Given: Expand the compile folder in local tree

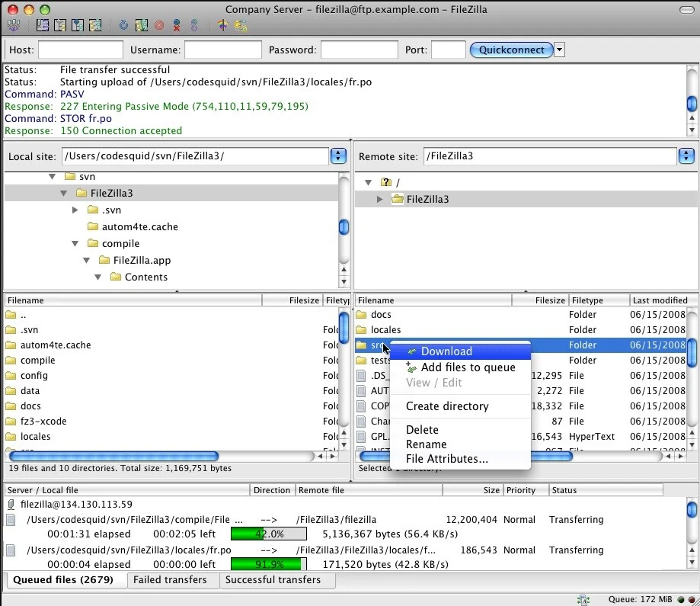Looking at the screenshot, I should point(74,243).
